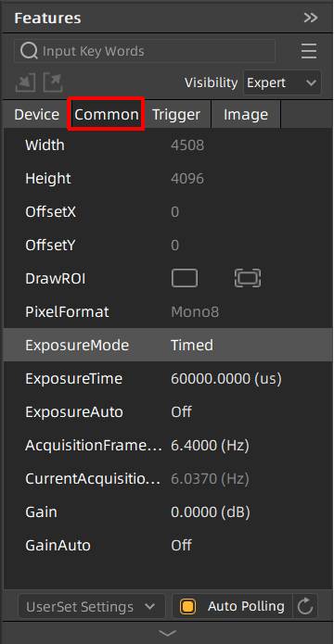Open the Device tab
The width and height of the screenshot is (334, 644).
(36, 114)
